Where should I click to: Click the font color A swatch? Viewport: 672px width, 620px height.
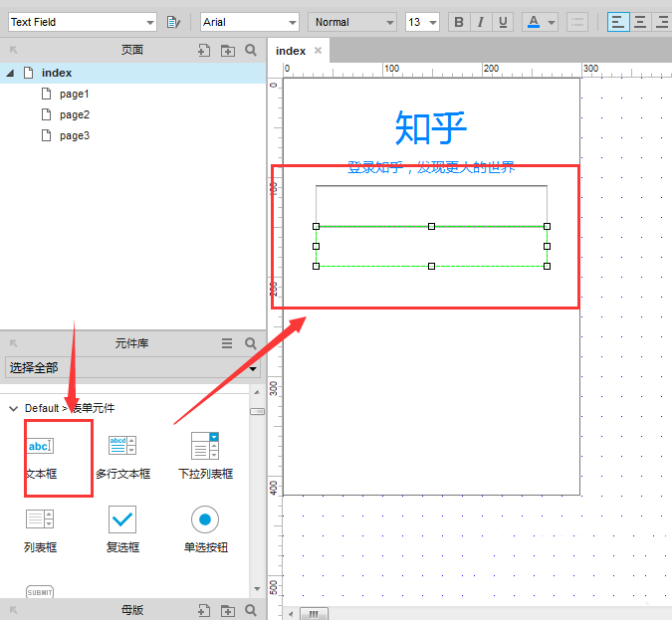click(x=534, y=22)
